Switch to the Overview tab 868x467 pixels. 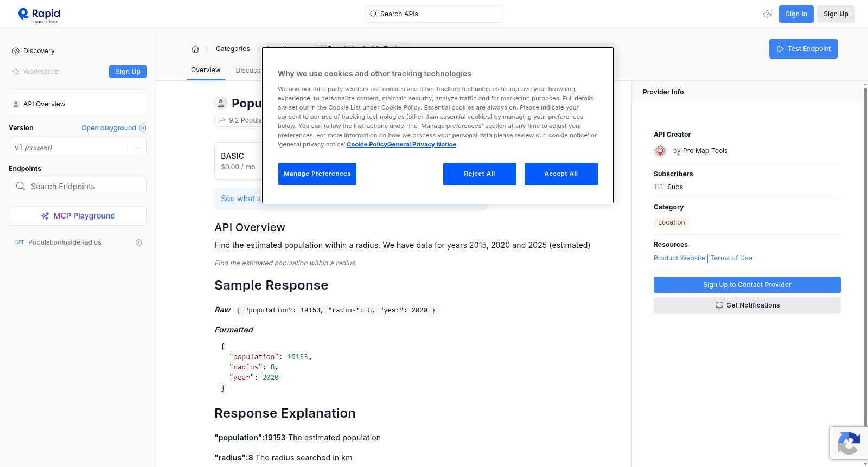pos(206,70)
